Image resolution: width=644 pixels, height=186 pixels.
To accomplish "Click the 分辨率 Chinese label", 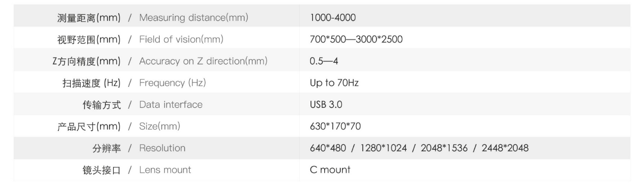I will (x=106, y=148).
